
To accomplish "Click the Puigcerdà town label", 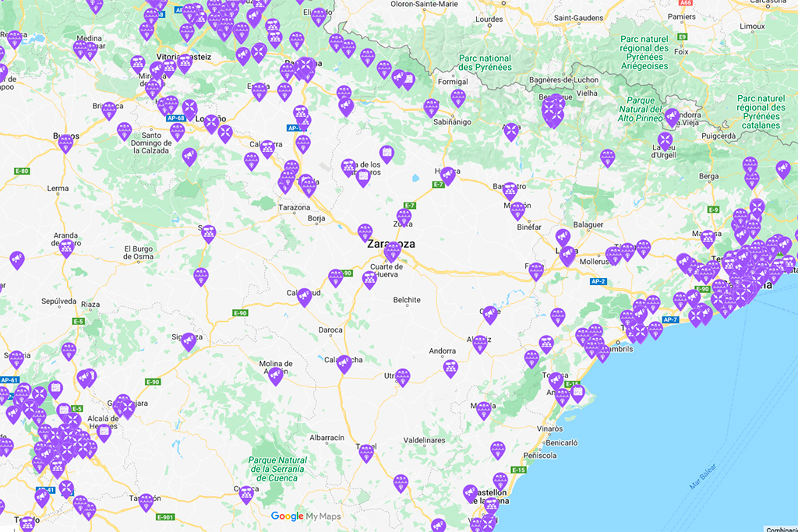I will [719, 136].
